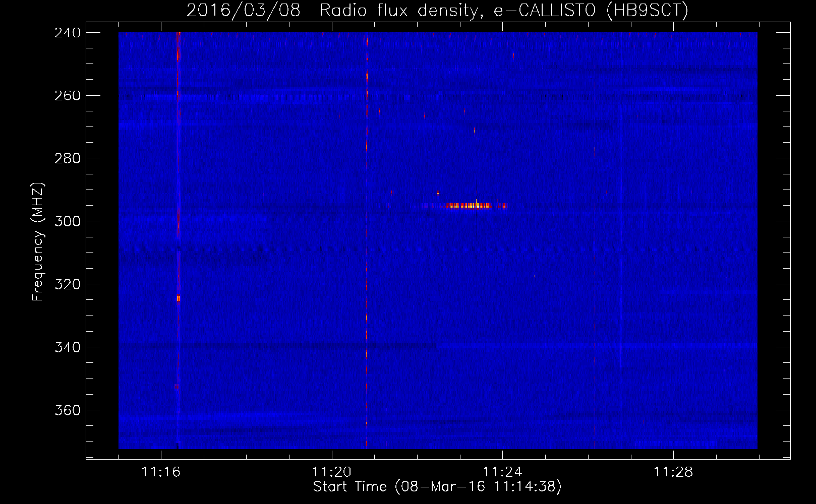
Task: Click the 260 frequency tick label
Action: pyautogui.click(x=68, y=96)
